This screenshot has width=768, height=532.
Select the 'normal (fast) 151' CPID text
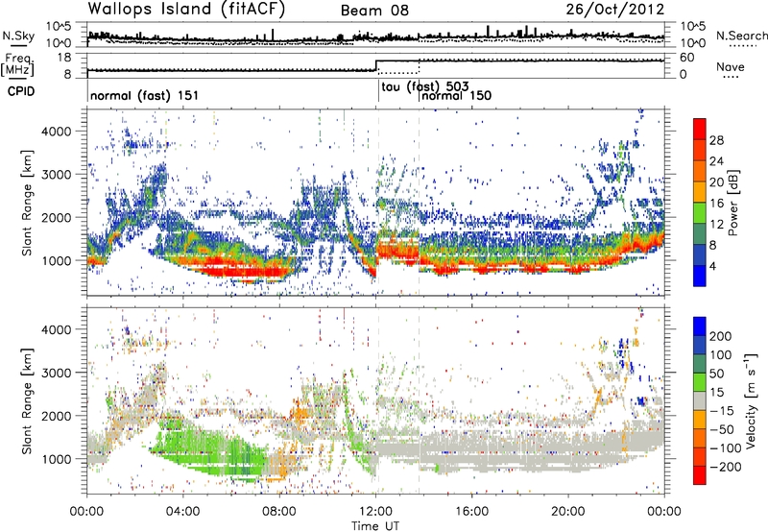(145, 95)
